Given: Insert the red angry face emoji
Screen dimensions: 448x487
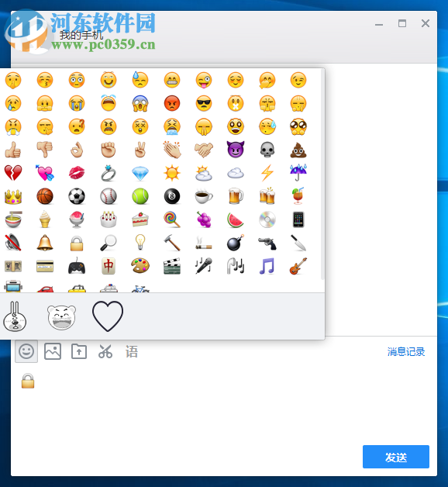Looking at the screenshot, I should point(172,103).
